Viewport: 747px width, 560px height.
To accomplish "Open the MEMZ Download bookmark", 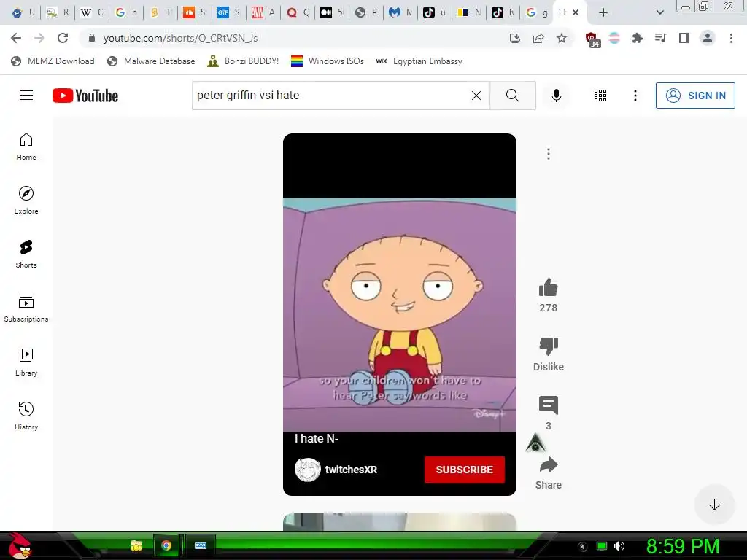I will [x=53, y=61].
